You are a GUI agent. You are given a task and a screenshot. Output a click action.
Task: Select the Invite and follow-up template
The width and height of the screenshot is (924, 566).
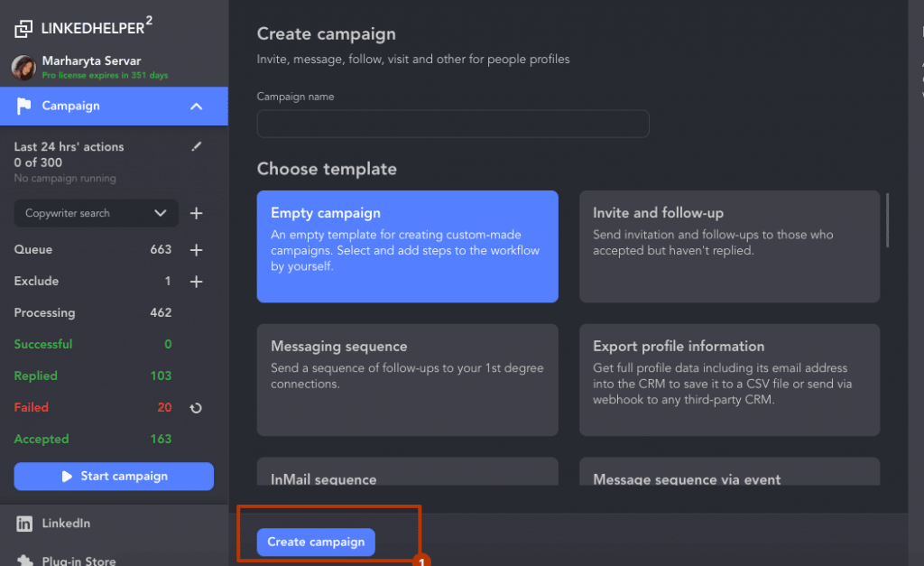[x=729, y=246]
